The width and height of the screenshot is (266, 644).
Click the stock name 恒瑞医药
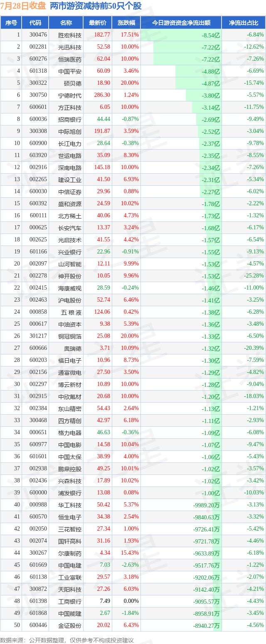pos(70,59)
